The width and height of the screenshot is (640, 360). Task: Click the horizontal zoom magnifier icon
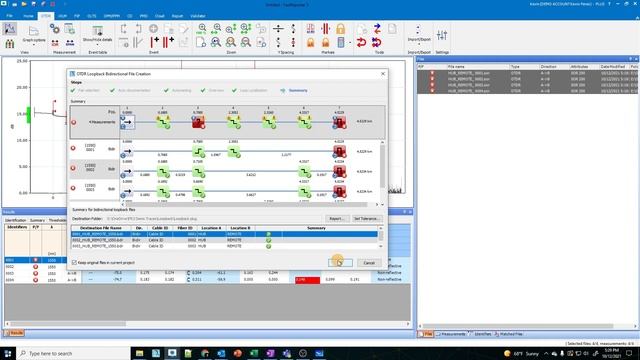pyautogui.click(x=216, y=29)
